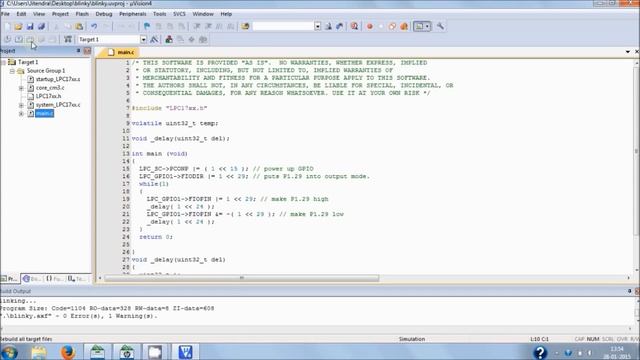Click the Translate file icon

click(x=7, y=40)
